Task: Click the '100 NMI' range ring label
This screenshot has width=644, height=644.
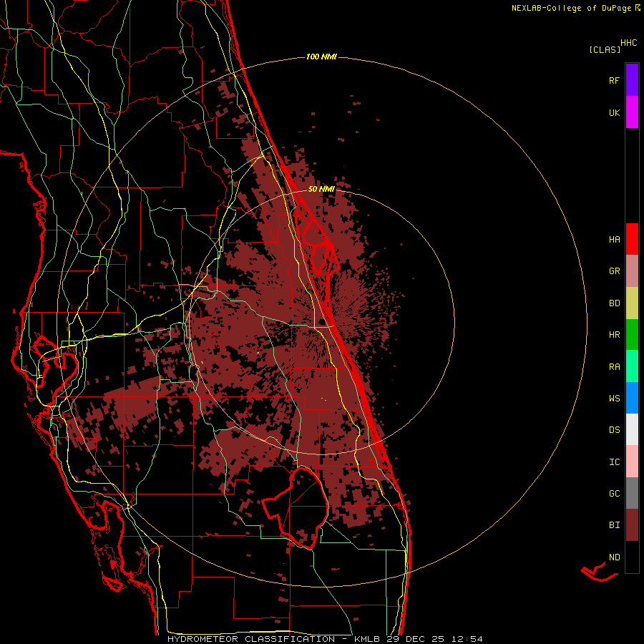Action: click(321, 57)
